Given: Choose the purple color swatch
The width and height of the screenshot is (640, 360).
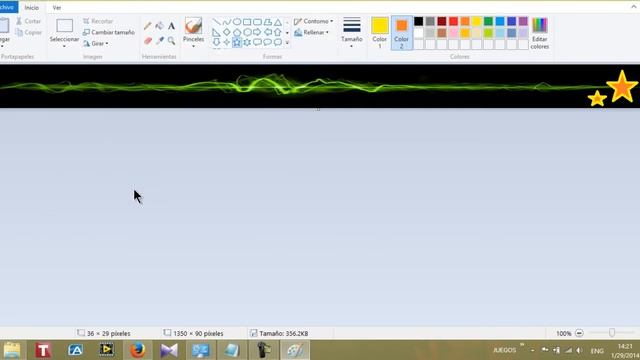Looking at the screenshot, I should coord(523,21).
